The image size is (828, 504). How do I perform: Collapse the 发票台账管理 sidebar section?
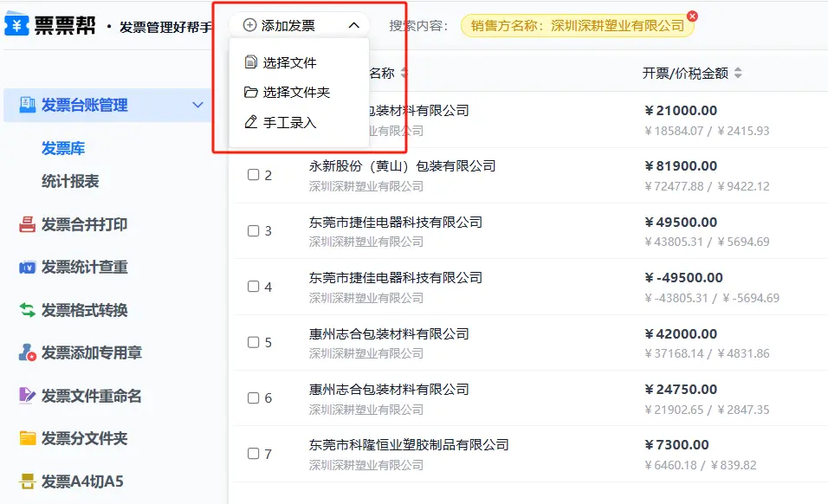(197, 106)
